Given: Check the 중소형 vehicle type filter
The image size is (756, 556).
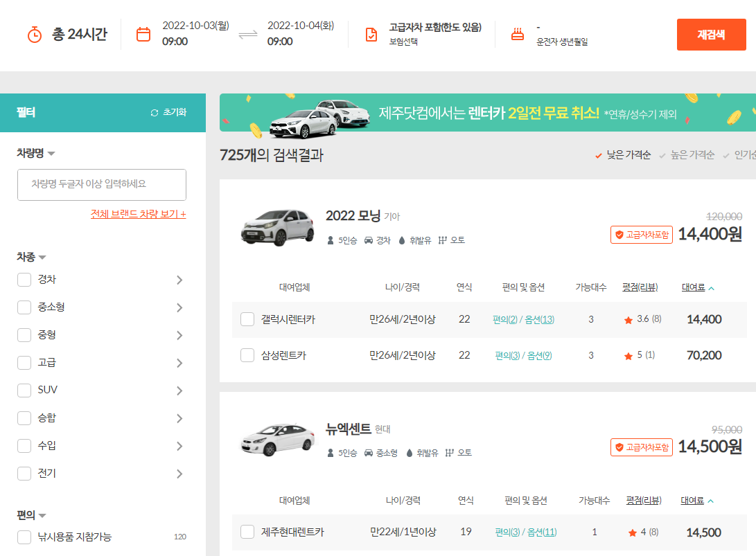Looking at the screenshot, I should point(24,307).
